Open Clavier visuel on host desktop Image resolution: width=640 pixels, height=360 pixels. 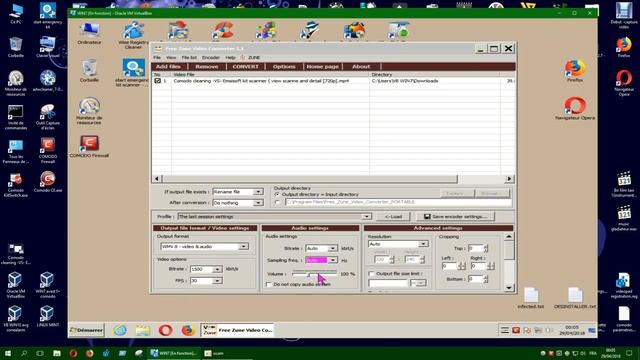coord(48,47)
